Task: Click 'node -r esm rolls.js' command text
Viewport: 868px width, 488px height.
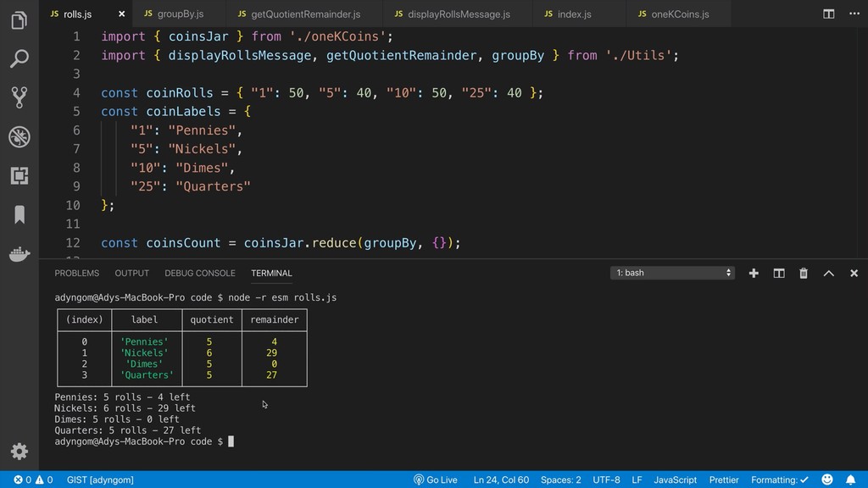Action: pos(282,297)
